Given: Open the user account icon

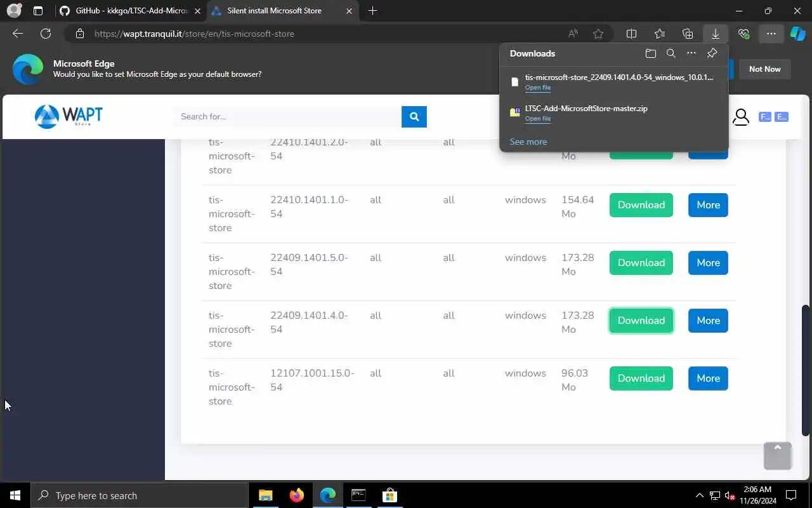Looking at the screenshot, I should pos(741,117).
